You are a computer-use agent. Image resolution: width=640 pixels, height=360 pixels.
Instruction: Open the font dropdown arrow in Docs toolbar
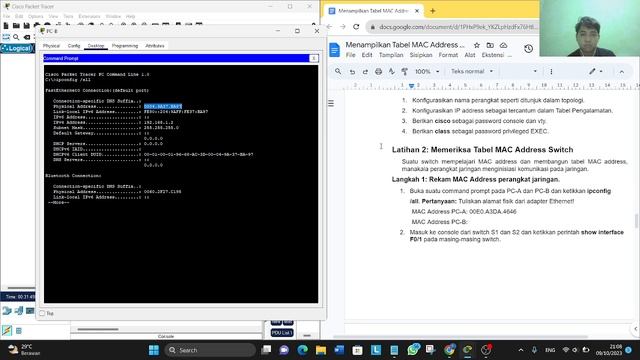pos(535,71)
